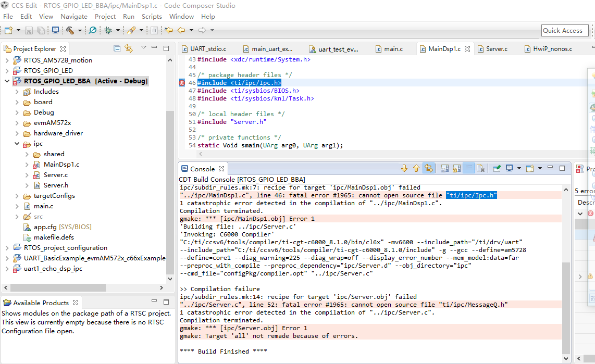
Task: Click error marker on line 46
Action: pyautogui.click(x=182, y=83)
